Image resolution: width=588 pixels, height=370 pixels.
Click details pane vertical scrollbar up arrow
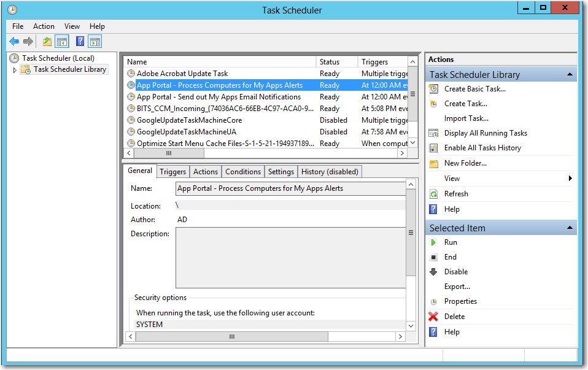(411, 185)
